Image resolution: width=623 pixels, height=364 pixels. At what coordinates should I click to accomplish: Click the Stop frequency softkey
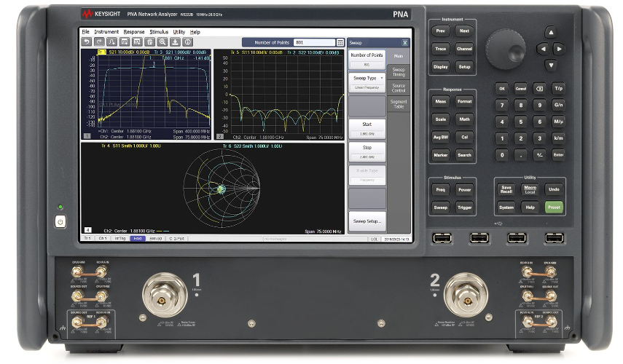(367, 151)
